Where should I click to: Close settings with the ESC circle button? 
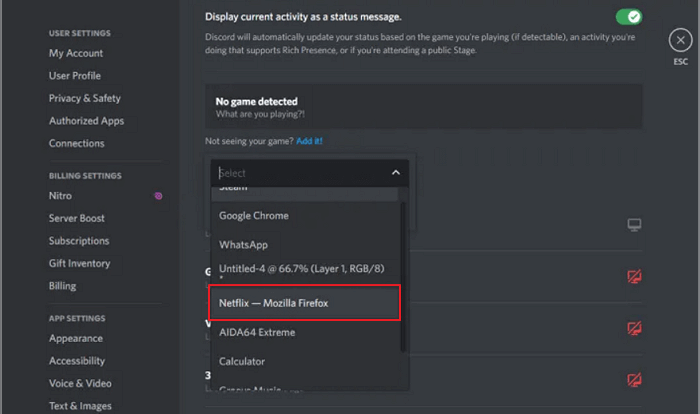coord(678,41)
